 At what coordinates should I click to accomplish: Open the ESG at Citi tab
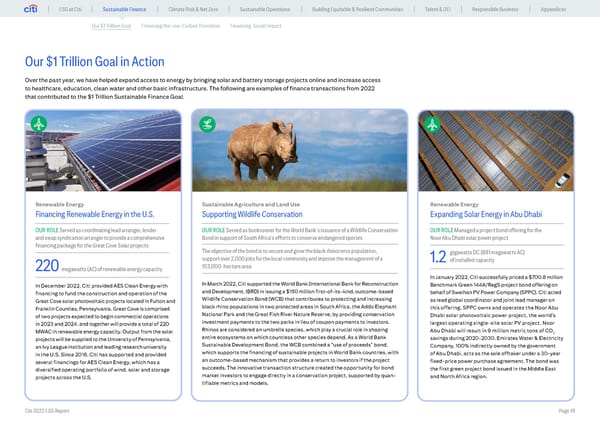pos(68,9)
